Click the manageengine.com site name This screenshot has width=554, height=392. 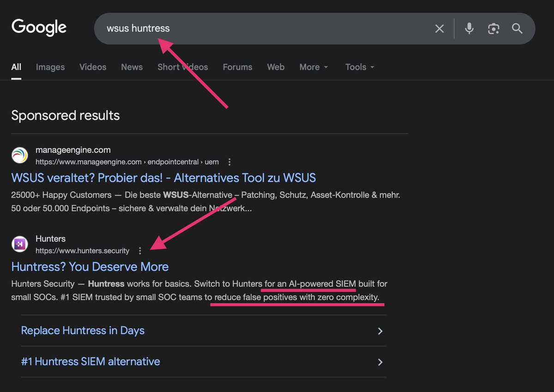click(x=73, y=150)
